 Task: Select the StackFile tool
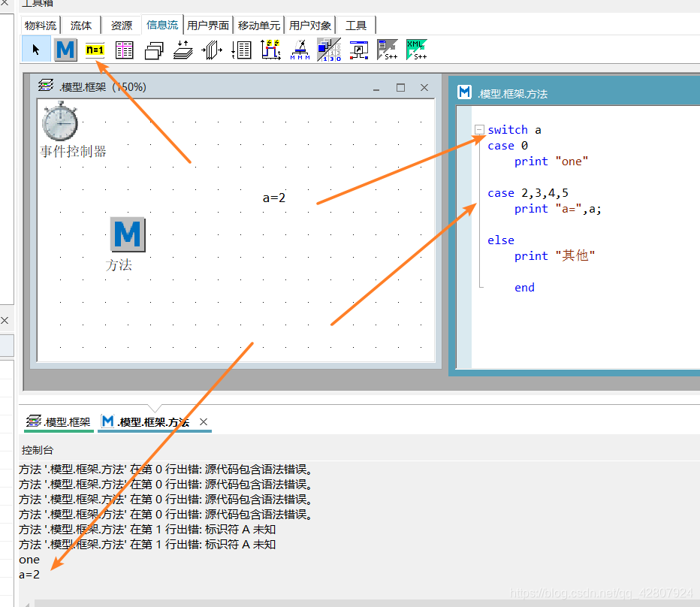coord(184,50)
